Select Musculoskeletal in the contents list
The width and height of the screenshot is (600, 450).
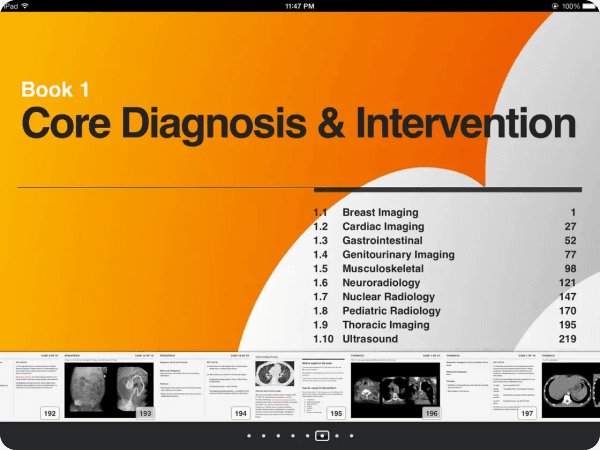387,269
